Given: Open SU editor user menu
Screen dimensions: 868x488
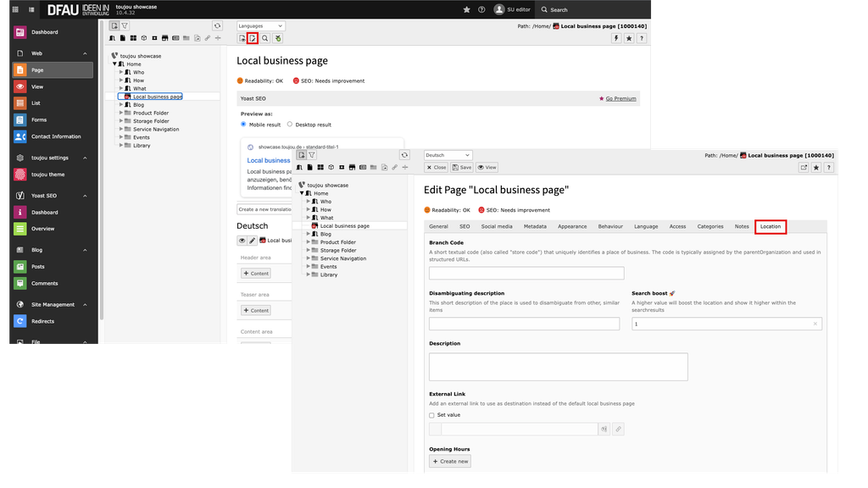Looking at the screenshot, I should 512,9.
